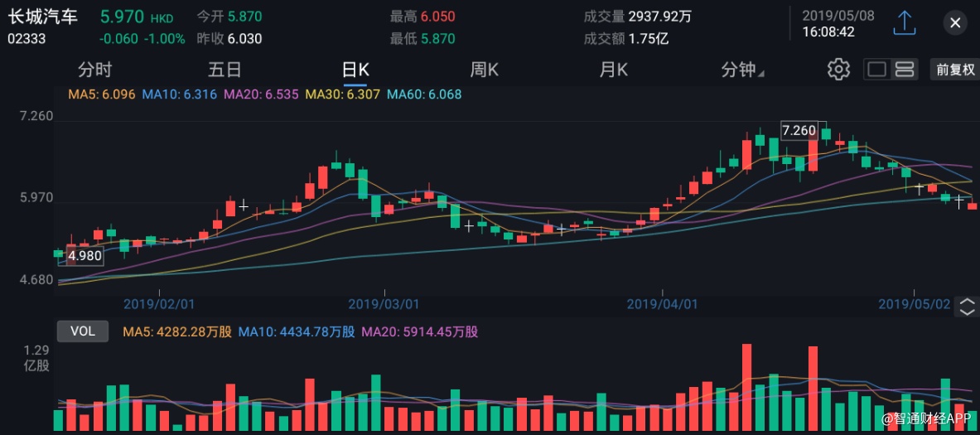This screenshot has width=980, height=435.
Task: Click the stock name 长城汽车
Action: point(42,17)
